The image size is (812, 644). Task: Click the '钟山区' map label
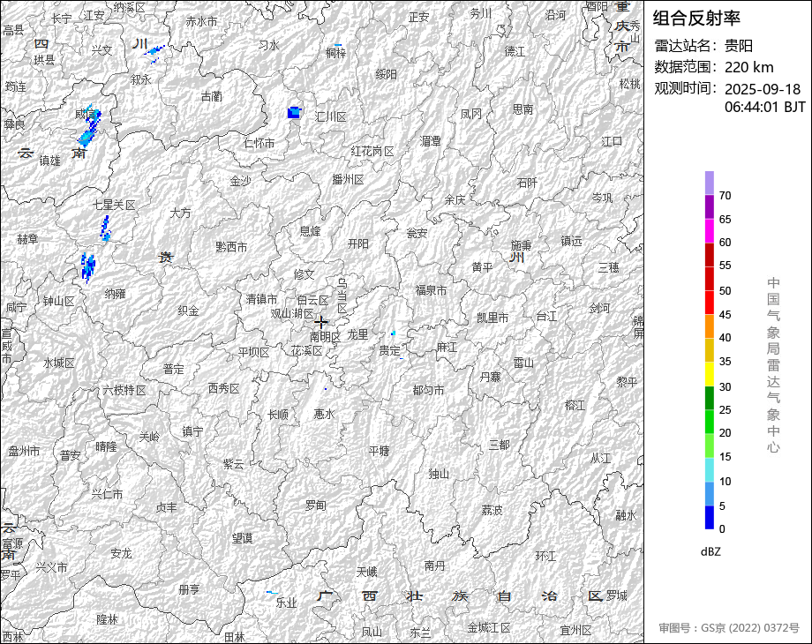(x=58, y=302)
